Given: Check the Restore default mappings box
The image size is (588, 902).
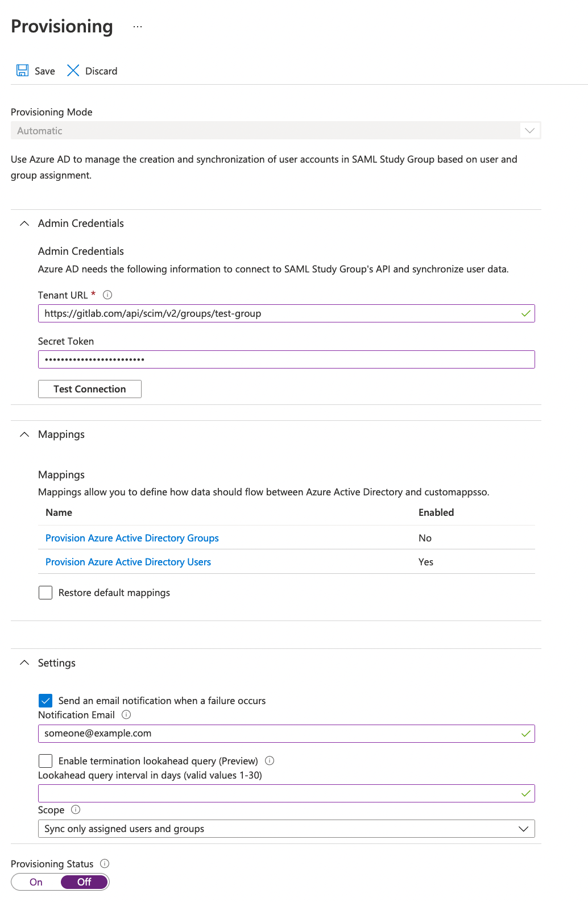Looking at the screenshot, I should click(x=45, y=593).
